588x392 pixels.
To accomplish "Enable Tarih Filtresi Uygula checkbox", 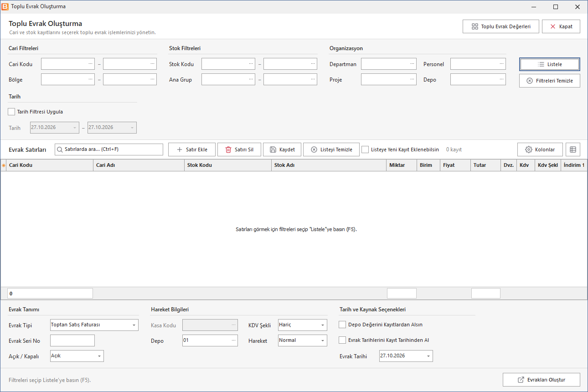I will coord(11,112).
